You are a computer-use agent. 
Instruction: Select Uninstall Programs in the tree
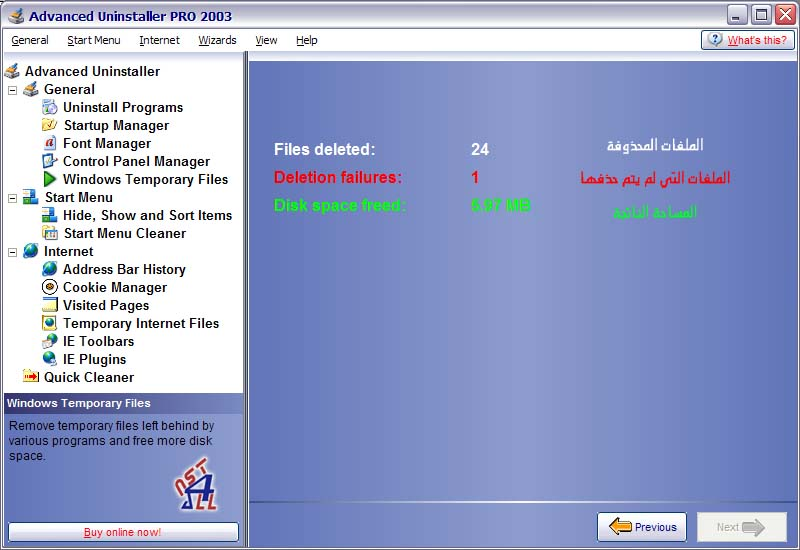pos(123,107)
